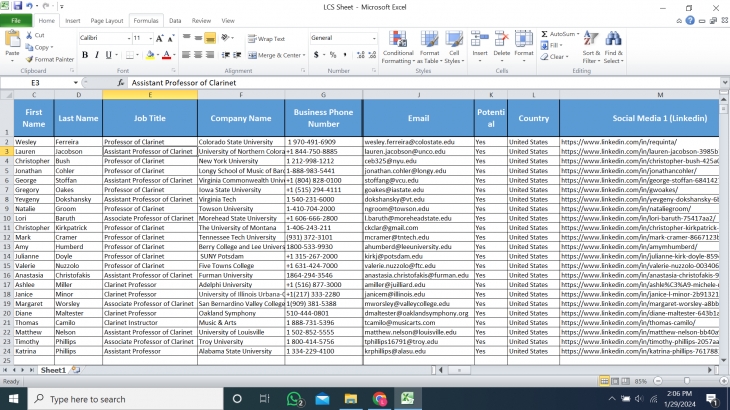Switch to the Formulas tab
This screenshot has height=410, width=730.
coord(146,20)
